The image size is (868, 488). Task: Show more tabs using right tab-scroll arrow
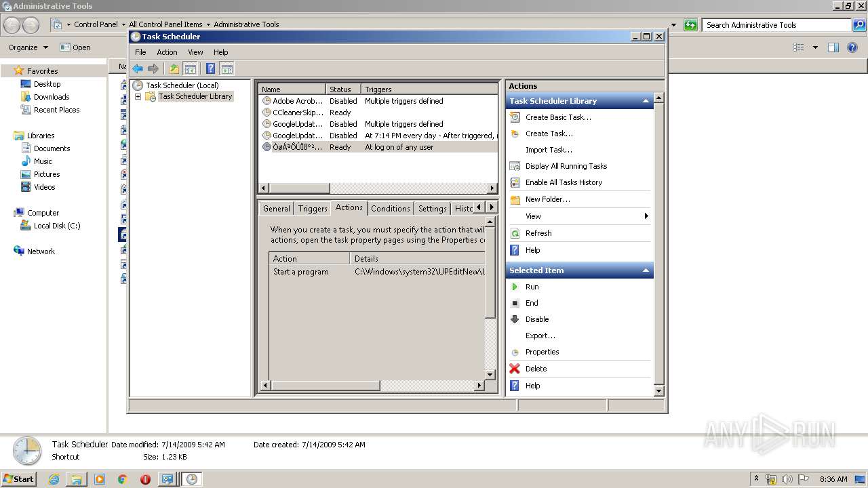click(x=492, y=207)
